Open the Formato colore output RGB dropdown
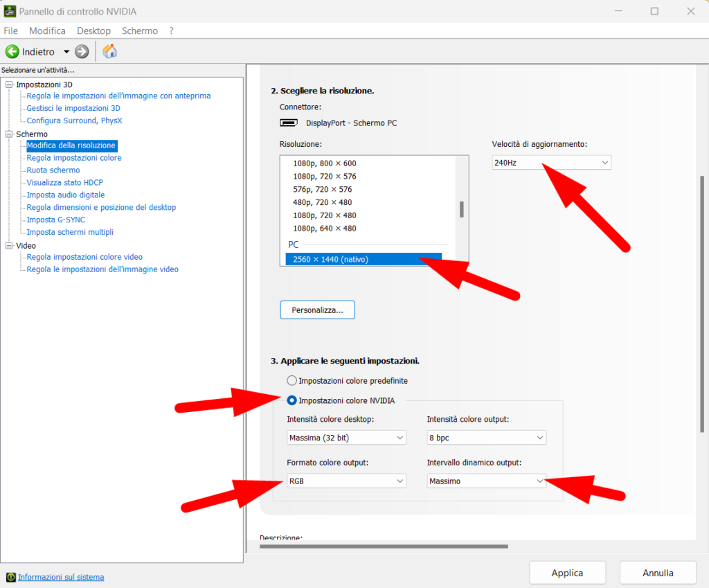 tap(346, 481)
